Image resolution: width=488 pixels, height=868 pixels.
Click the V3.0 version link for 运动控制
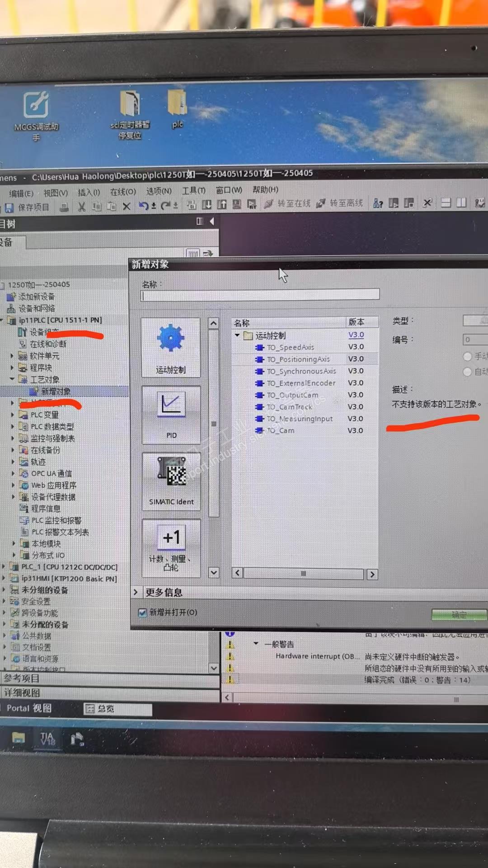pyautogui.click(x=356, y=335)
